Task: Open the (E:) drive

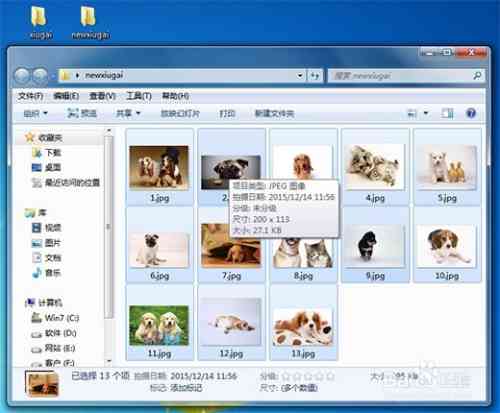Action: click(53, 348)
